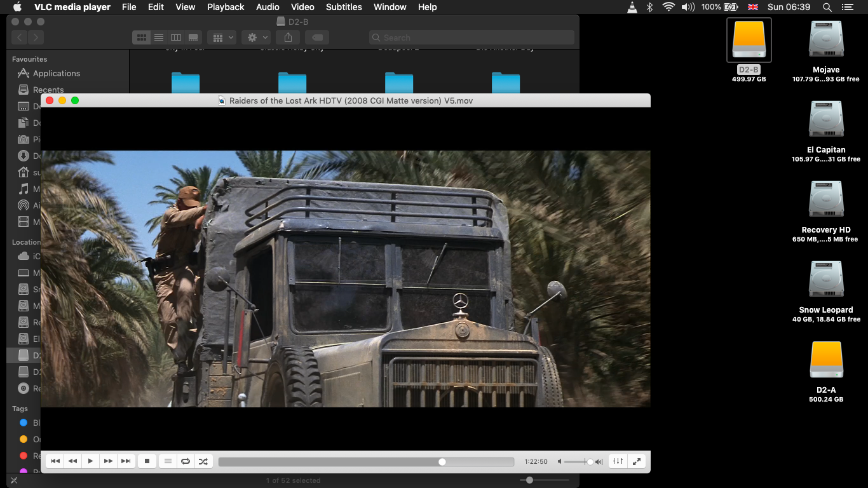Viewport: 868px width, 488px height.
Task: Switch Finder to column view
Action: tap(176, 37)
